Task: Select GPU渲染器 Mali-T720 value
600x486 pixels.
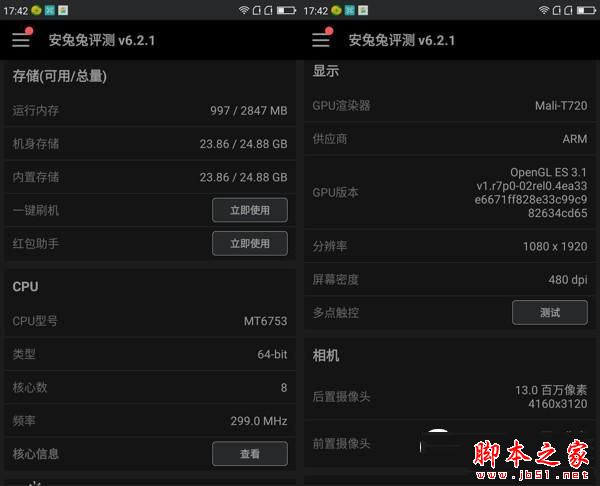Action: 561,106
